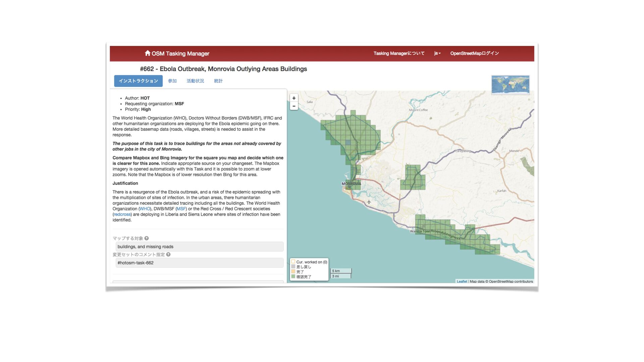This screenshot has height=362, width=644.
Task: Click OpenStreetMapログイン link
Action: tap(474, 53)
